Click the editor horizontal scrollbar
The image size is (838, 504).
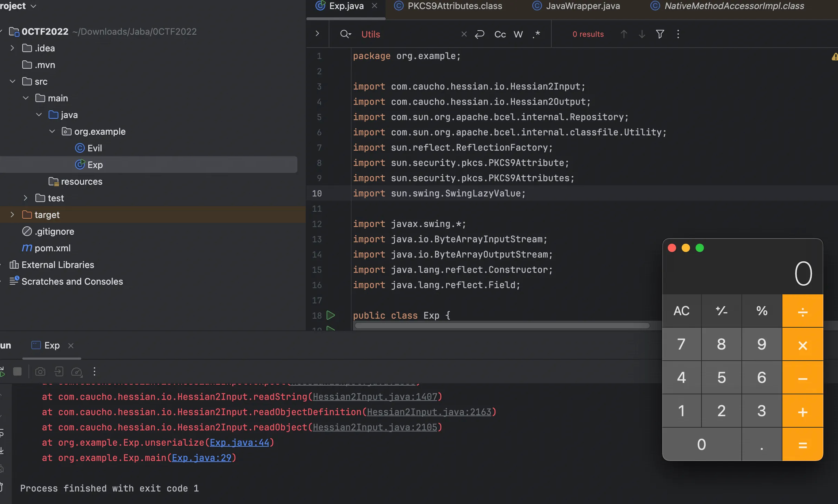point(502,326)
